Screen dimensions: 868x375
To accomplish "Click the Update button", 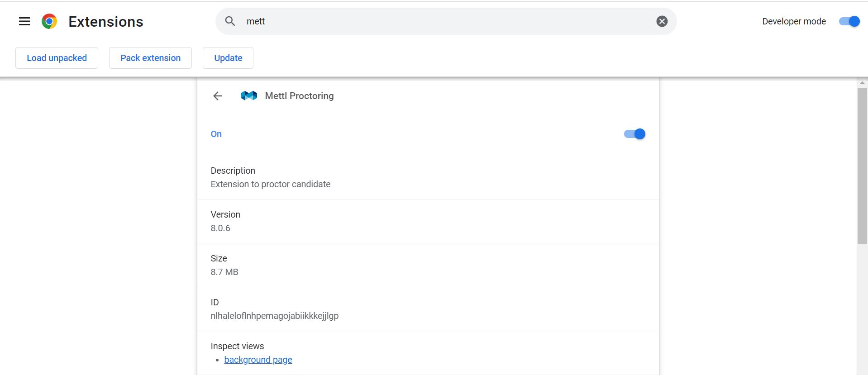I will (x=228, y=58).
